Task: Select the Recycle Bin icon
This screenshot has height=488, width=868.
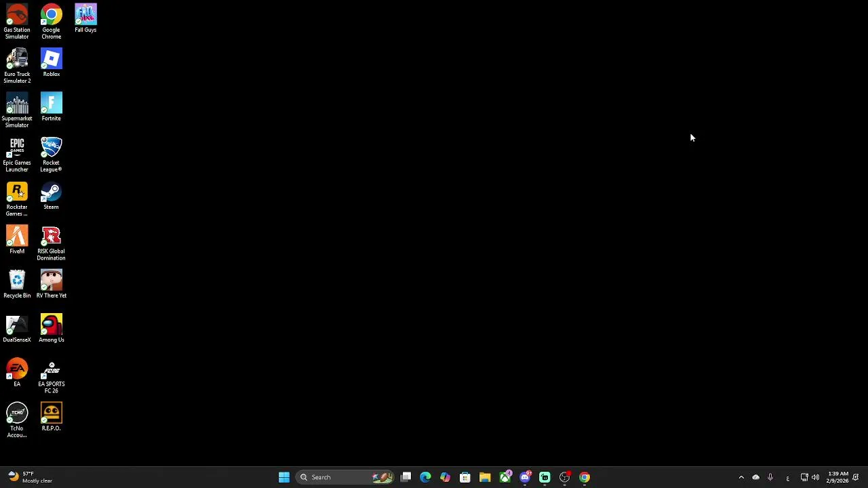Action: tap(17, 284)
